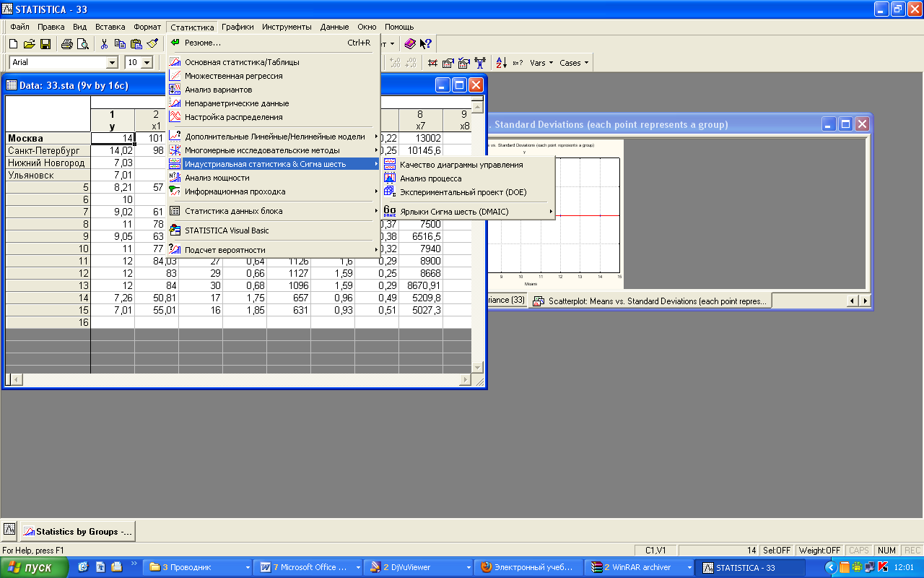Increase decimal places with the toolbar icon
The image size is (924, 578).
[395, 63]
